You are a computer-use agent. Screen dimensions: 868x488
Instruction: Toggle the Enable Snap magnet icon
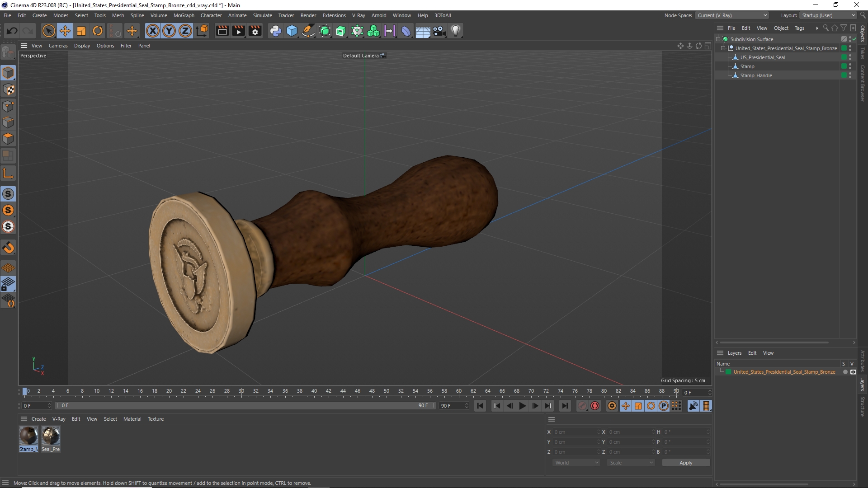8,248
